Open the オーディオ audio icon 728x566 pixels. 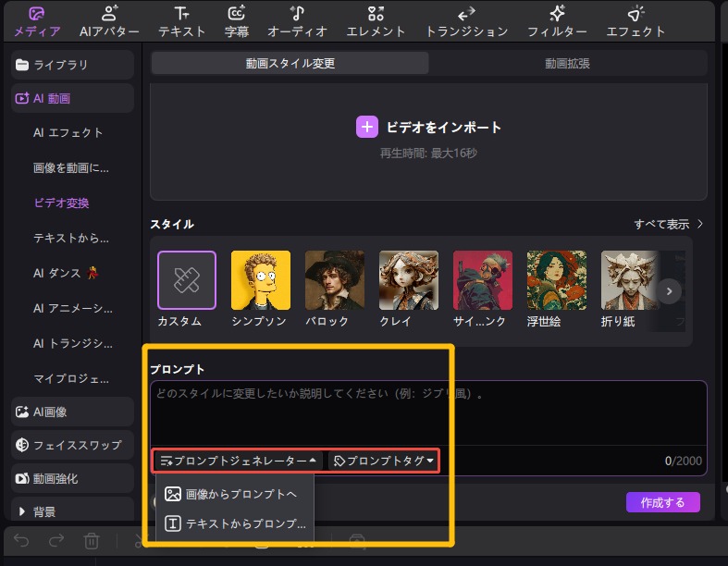(297, 14)
